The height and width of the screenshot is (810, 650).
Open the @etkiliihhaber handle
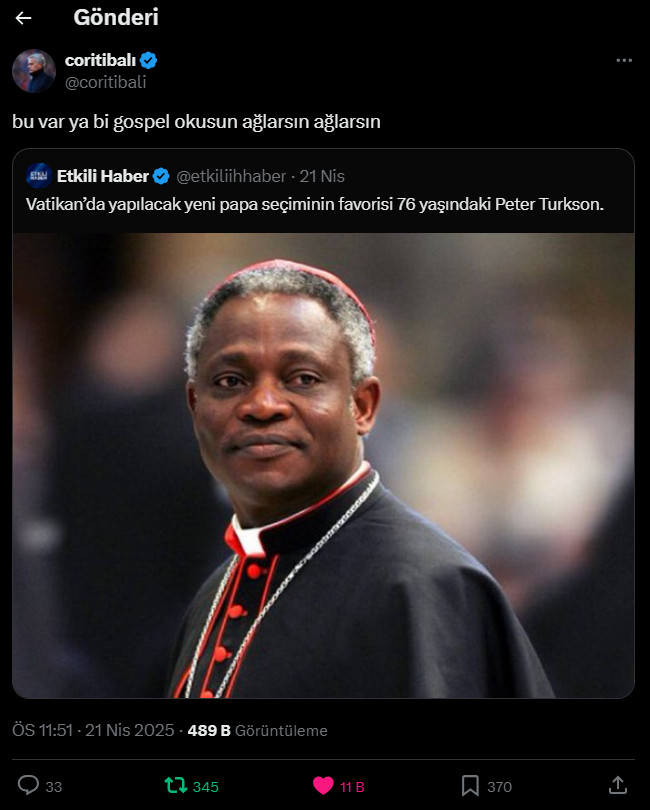231,176
